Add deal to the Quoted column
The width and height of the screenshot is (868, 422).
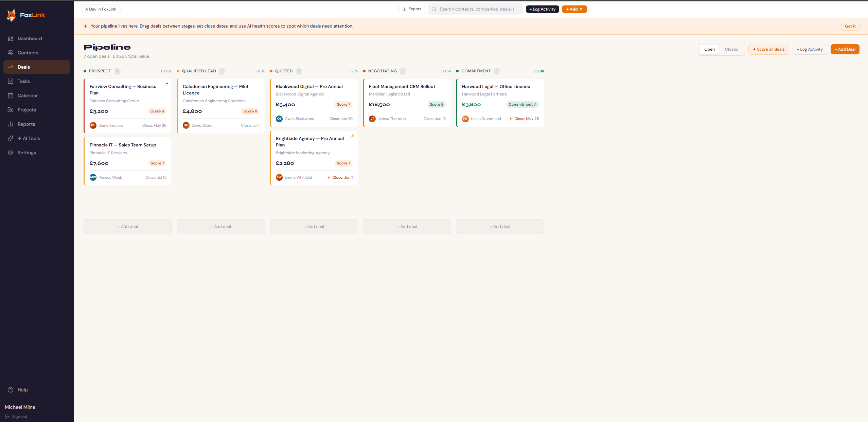point(314,227)
